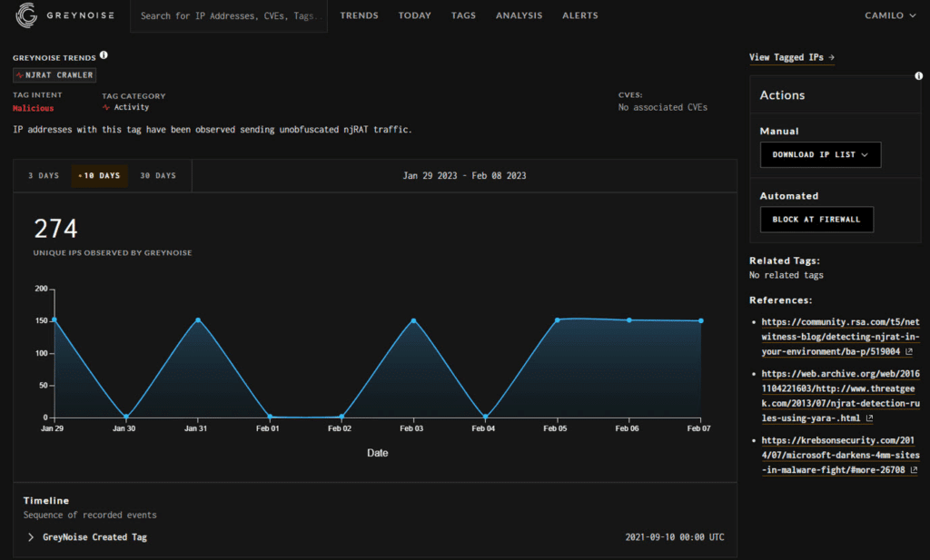The width and height of the screenshot is (930, 560).
Task: Click the Malicious tag intent text
Action: pos(34,108)
